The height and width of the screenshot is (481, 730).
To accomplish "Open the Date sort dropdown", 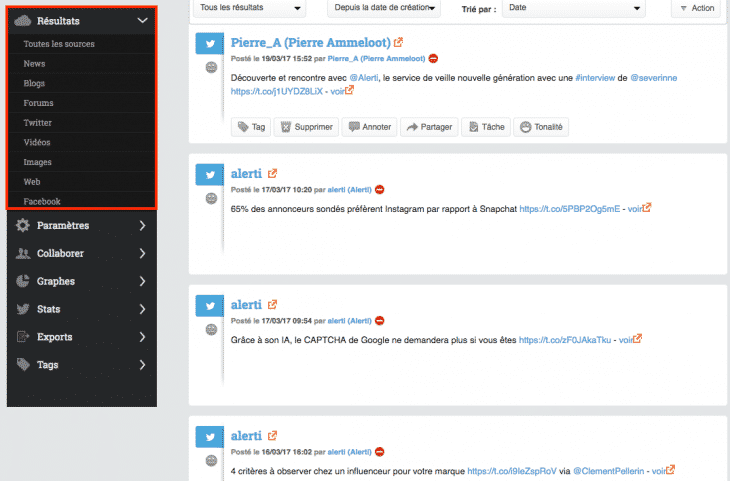I will (573, 8).
